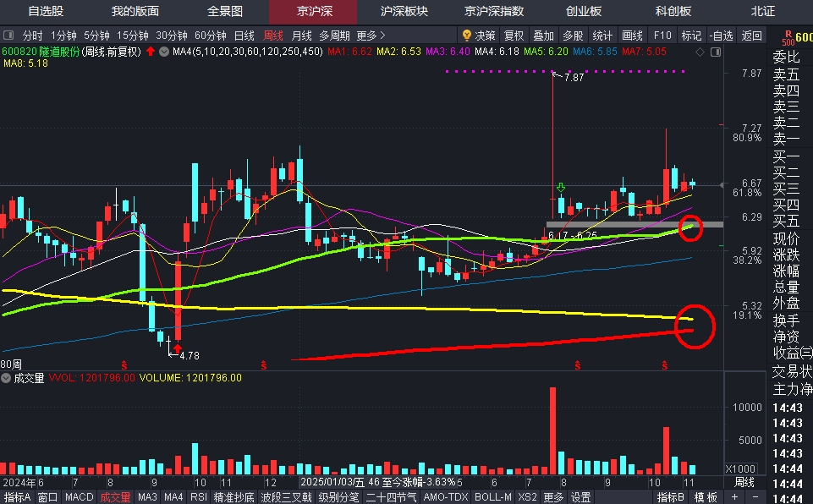
Task: Click the lightbulb 决策 icon
Action: pyautogui.click(x=467, y=36)
